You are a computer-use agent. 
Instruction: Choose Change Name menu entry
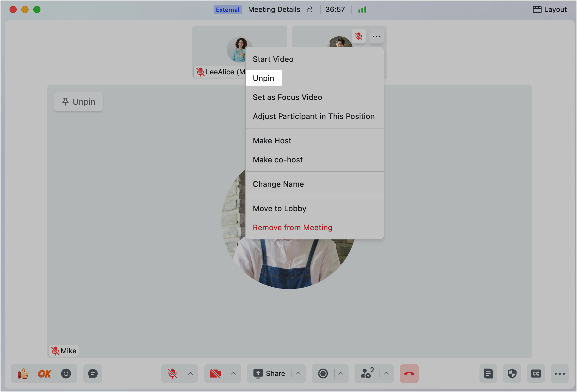click(x=315, y=184)
